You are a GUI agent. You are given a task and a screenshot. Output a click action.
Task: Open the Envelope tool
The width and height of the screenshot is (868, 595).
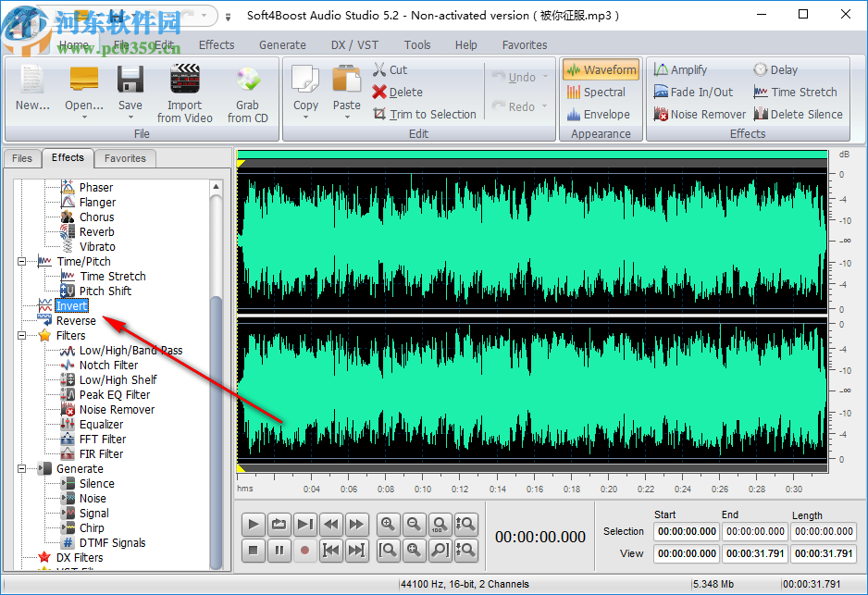coord(601,114)
